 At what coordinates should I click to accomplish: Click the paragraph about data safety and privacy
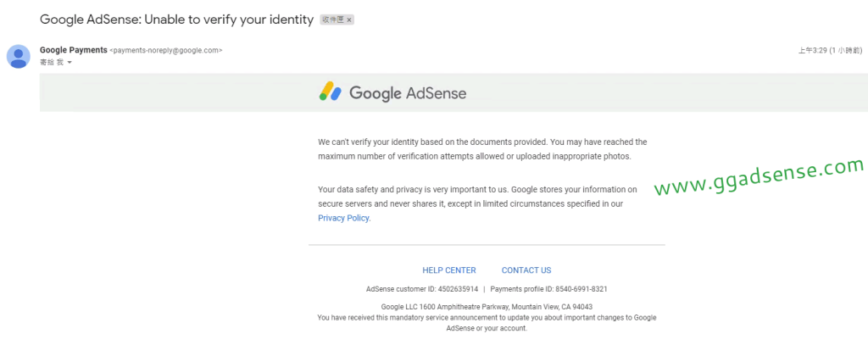click(x=478, y=203)
